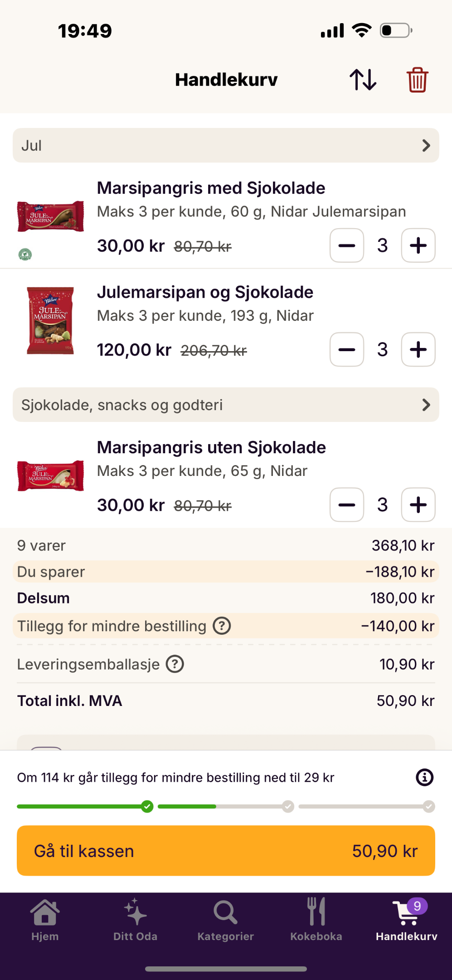452x980 pixels.
Task: Open help for Tillegg for mindre bestilling
Action: [x=222, y=626]
